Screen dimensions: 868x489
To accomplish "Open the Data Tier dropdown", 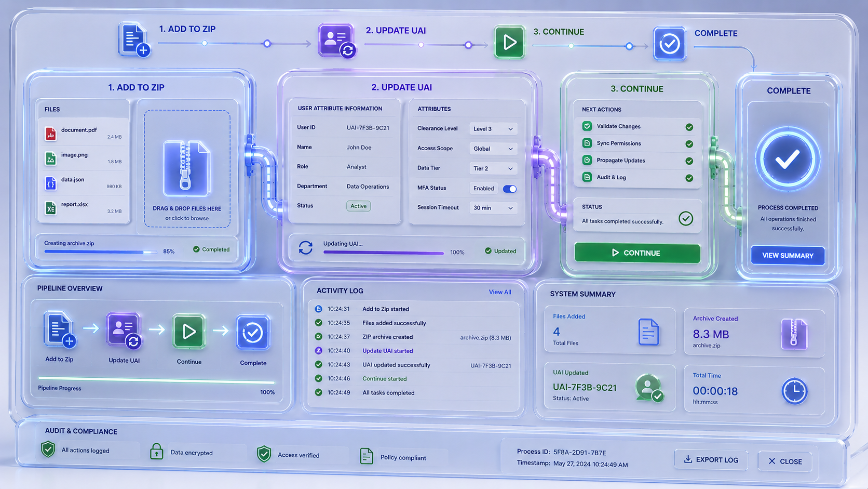I will tap(493, 168).
